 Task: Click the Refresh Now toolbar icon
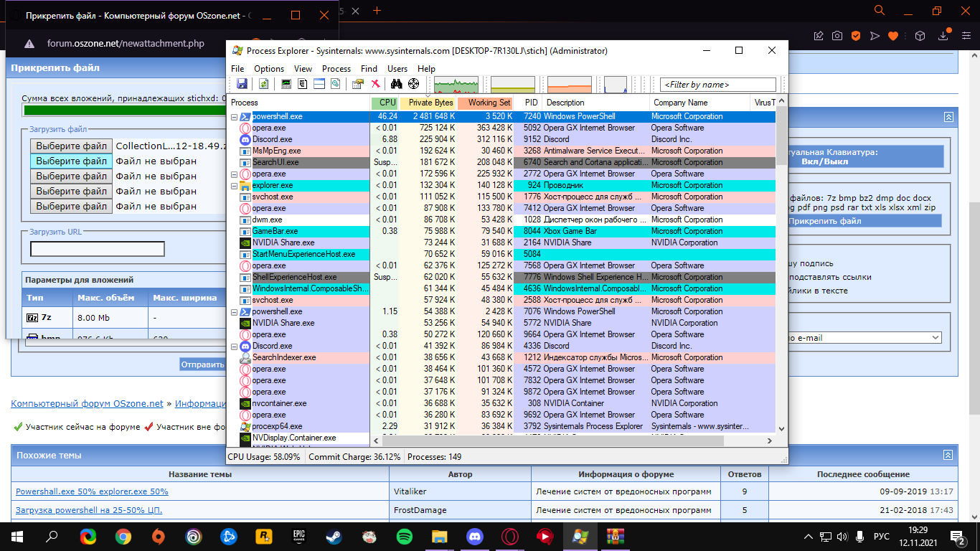pos(264,84)
